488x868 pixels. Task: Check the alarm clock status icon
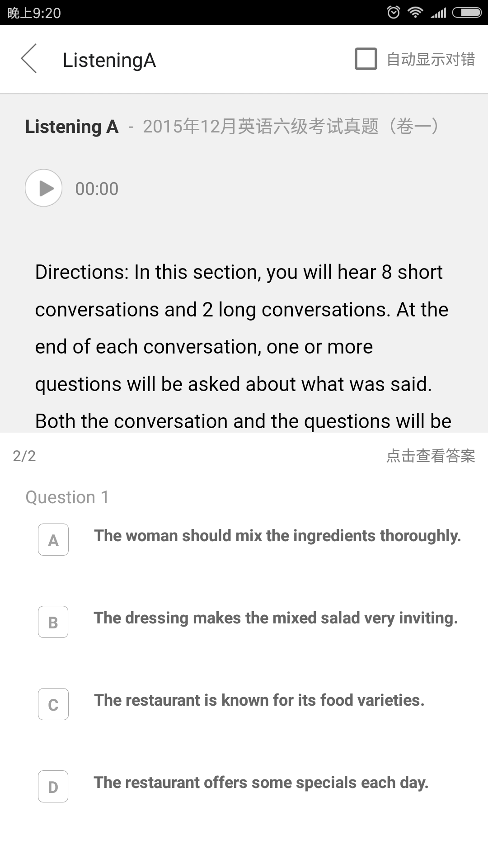394,12
